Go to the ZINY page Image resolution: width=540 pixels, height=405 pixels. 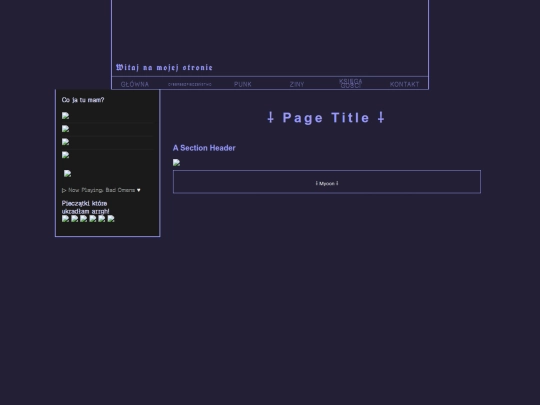click(297, 84)
